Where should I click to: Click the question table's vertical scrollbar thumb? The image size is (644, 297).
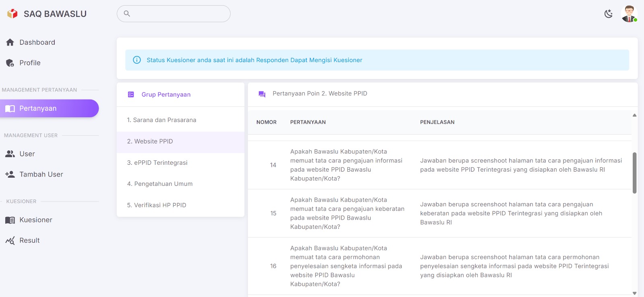[x=634, y=172]
